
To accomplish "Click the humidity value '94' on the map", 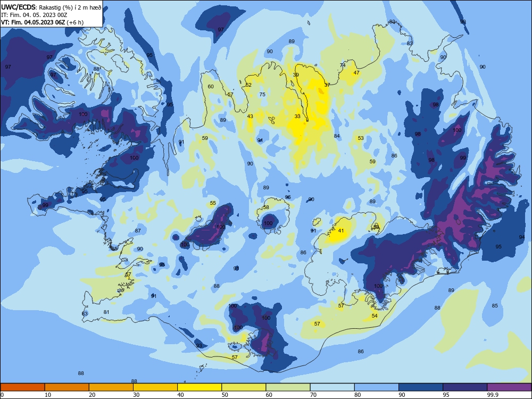I will tap(522, 237).
